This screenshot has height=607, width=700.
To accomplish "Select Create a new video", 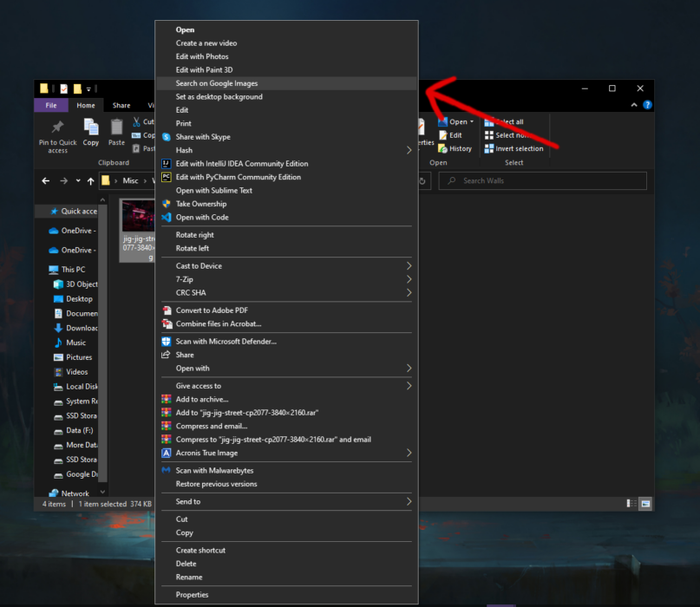I will click(x=286, y=43).
